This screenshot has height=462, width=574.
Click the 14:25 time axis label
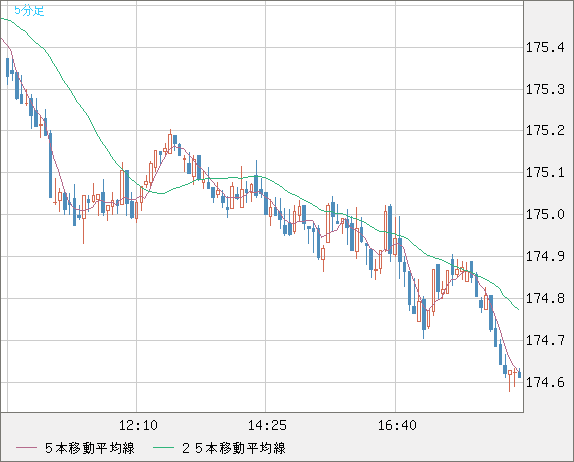pos(267,425)
